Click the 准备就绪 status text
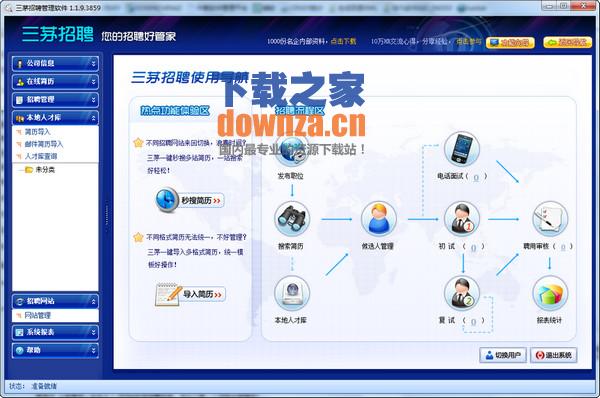Image resolution: width=600 pixels, height=398 pixels. pyautogui.click(x=44, y=386)
